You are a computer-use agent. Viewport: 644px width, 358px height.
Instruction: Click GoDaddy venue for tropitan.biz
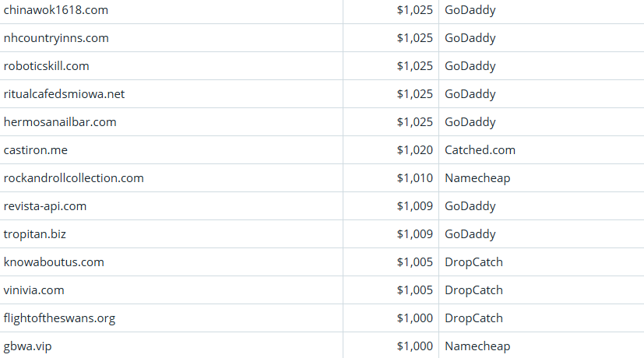(470, 234)
